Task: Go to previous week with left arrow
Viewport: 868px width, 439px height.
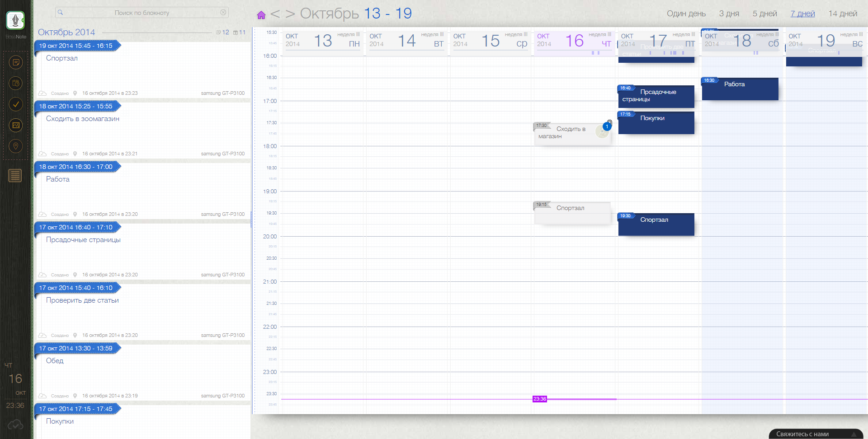Action: coord(275,14)
